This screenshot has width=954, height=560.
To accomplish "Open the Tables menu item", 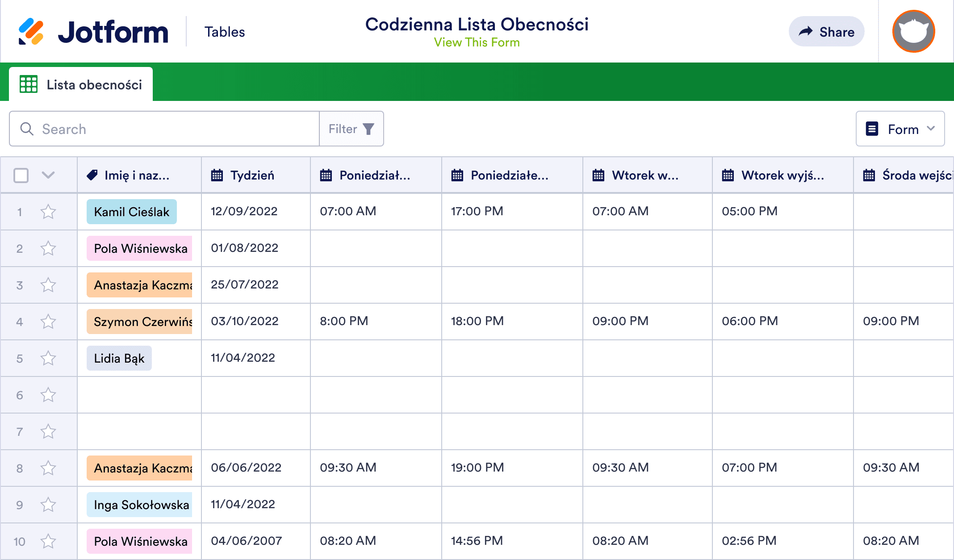I will 225,32.
